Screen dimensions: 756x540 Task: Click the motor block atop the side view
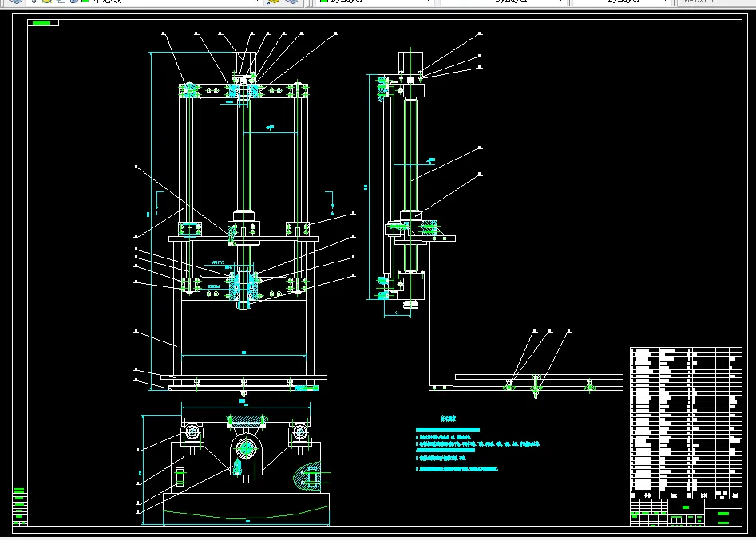coord(410,62)
